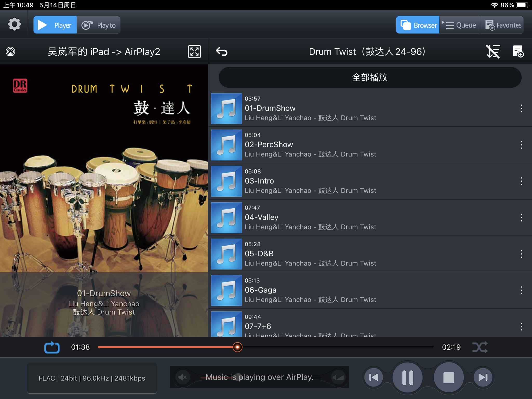Toggle shuffle mode

(x=480, y=347)
